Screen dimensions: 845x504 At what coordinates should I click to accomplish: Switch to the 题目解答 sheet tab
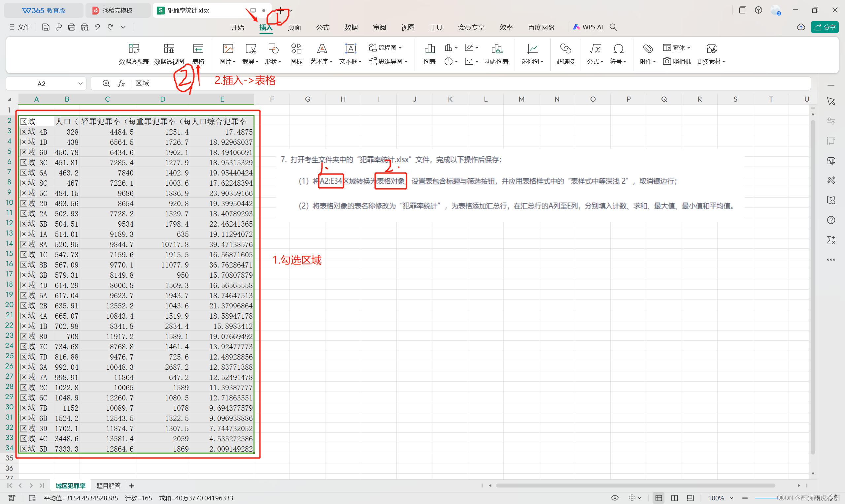108,486
